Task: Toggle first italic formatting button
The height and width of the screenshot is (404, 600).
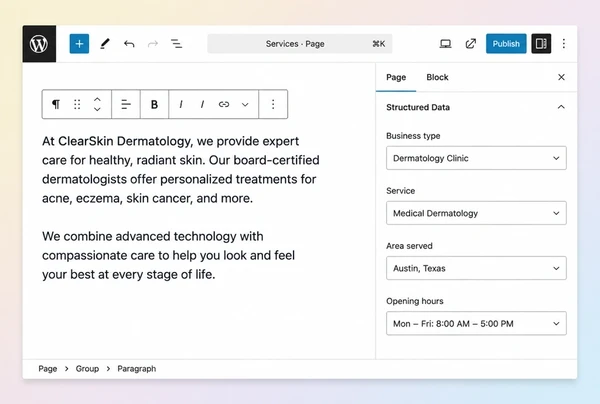Action: click(181, 104)
